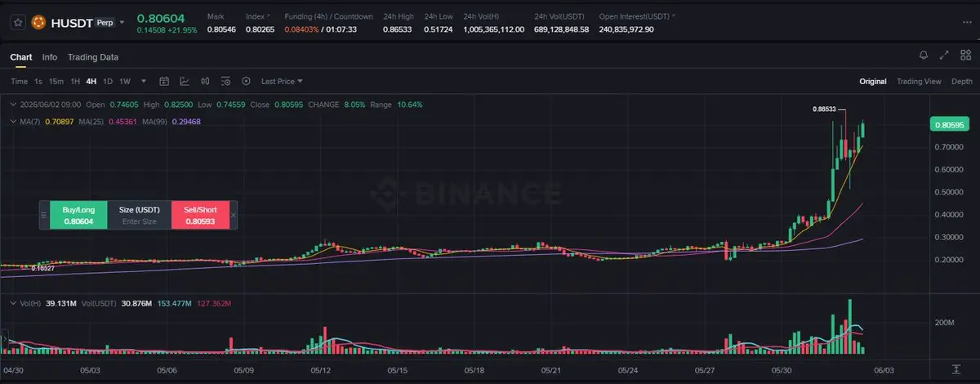The image size is (980, 384).
Task: Expand the Last Price dropdown
Action: point(282,81)
